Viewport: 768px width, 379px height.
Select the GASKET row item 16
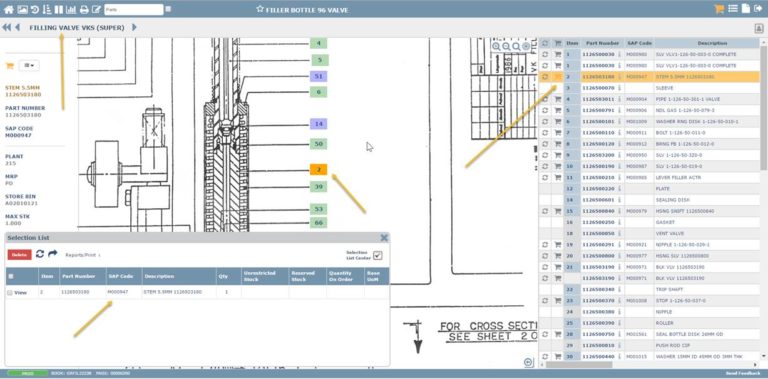coord(649,222)
